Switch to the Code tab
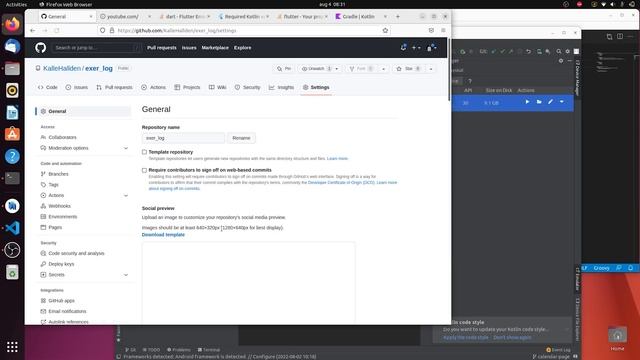 pos(48,87)
